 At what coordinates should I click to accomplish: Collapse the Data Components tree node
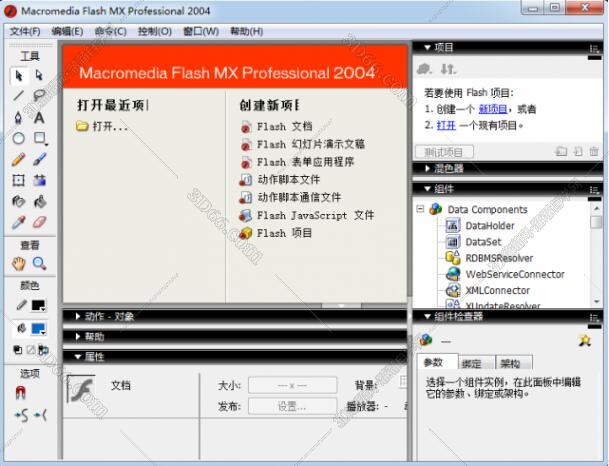[x=420, y=209]
